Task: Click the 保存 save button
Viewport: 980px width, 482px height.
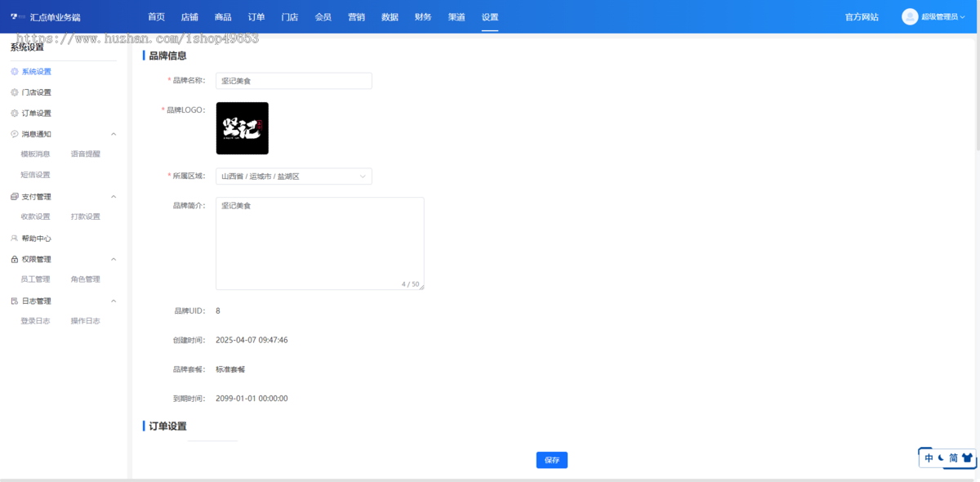Action: 552,460
